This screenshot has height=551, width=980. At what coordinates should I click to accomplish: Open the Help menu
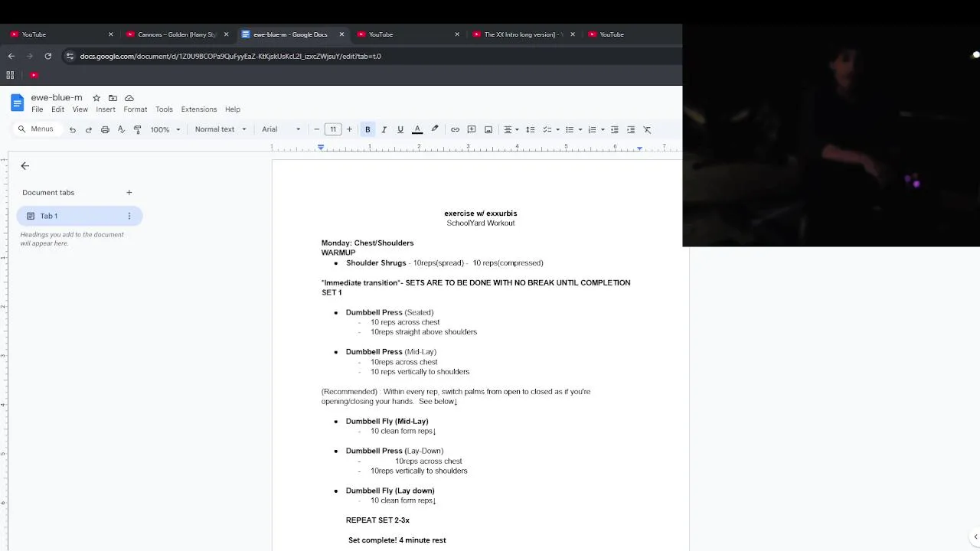[233, 109]
